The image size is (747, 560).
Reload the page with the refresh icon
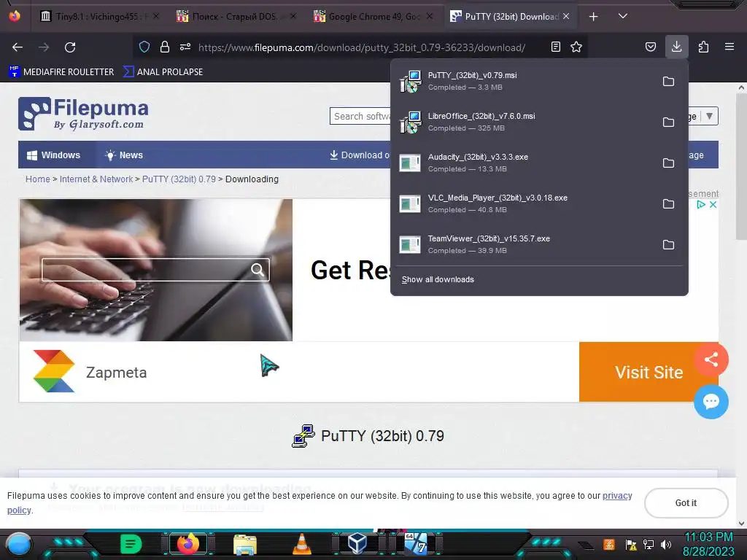[70, 47]
